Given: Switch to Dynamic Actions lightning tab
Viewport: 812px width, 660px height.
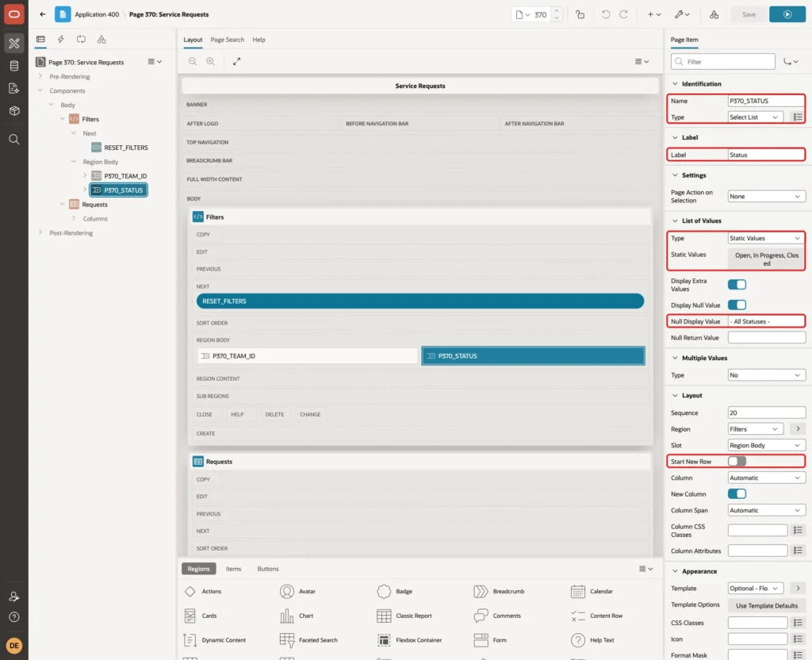Looking at the screenshot, I should click(x=60, y=40).
